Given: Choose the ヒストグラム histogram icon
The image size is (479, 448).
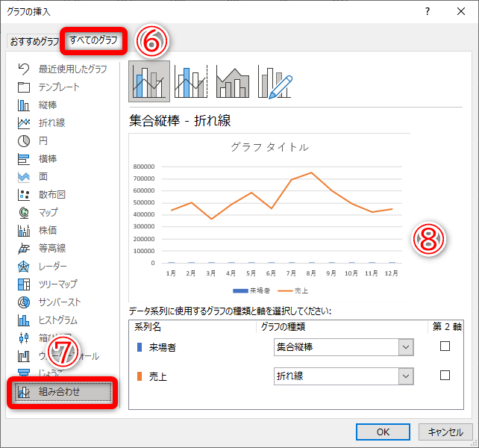Looking at the screenshot, I should [x=24, y=320].
